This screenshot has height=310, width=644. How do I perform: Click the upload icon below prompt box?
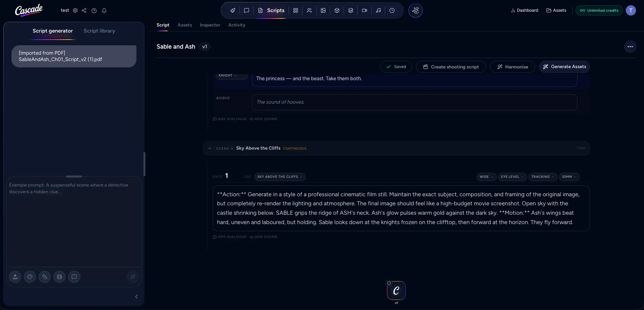15,277
